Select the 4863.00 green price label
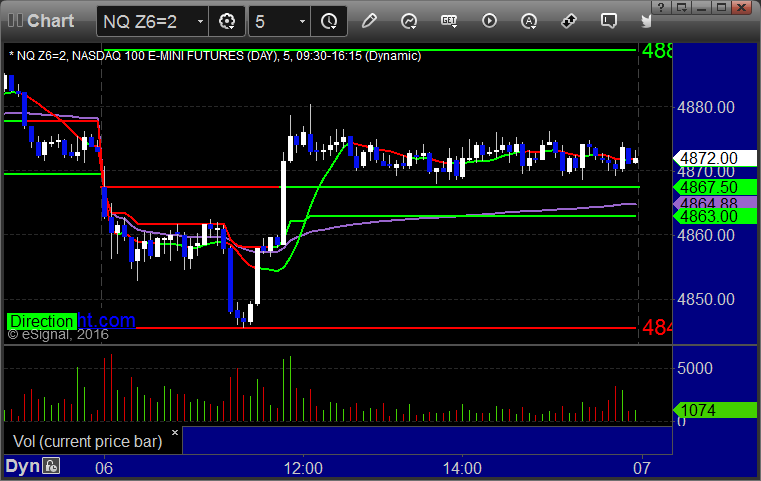 [715, 216]
